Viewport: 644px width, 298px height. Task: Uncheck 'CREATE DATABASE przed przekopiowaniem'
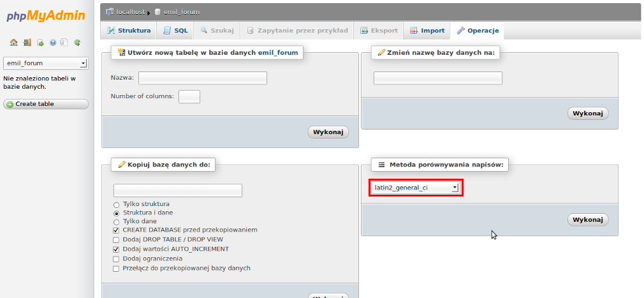click(x=116, y=230)
